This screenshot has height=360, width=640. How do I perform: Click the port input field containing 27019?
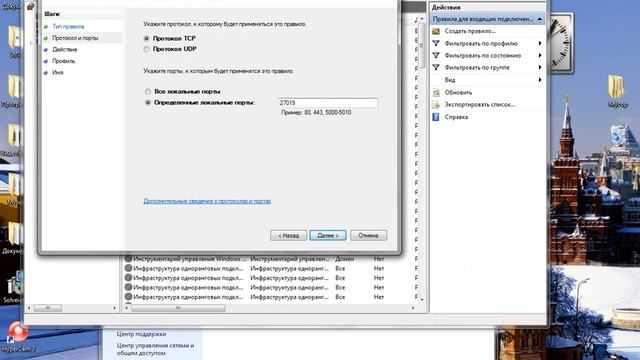click(x=328, y=103)
